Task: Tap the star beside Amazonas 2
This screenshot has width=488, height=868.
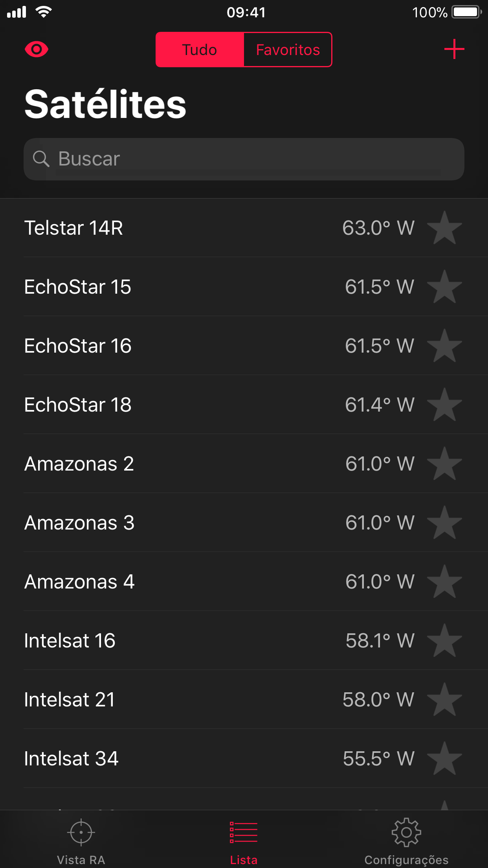Action: click(444, 464)
